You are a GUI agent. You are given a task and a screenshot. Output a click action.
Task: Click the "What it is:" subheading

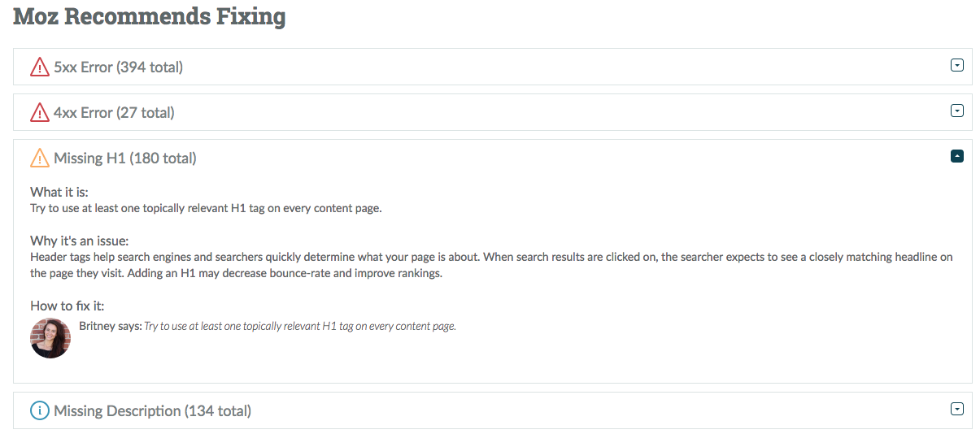(x=59, y=193)
